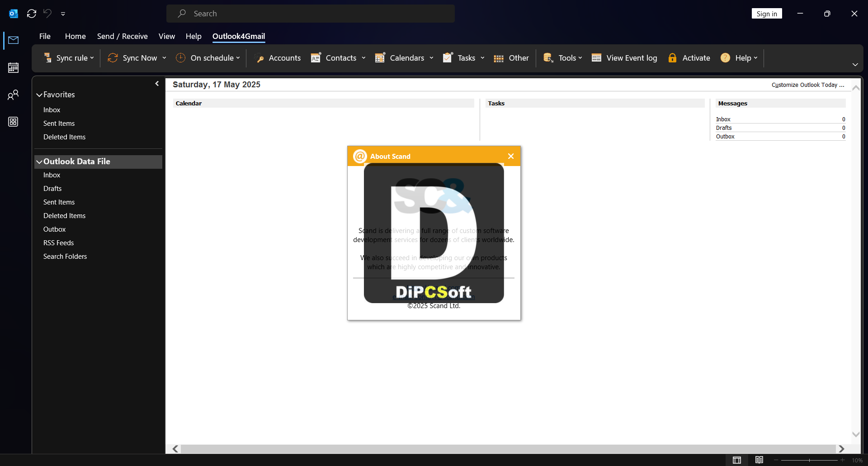Select Search Folders item
868x466 pixels.
tap(65, 257)
